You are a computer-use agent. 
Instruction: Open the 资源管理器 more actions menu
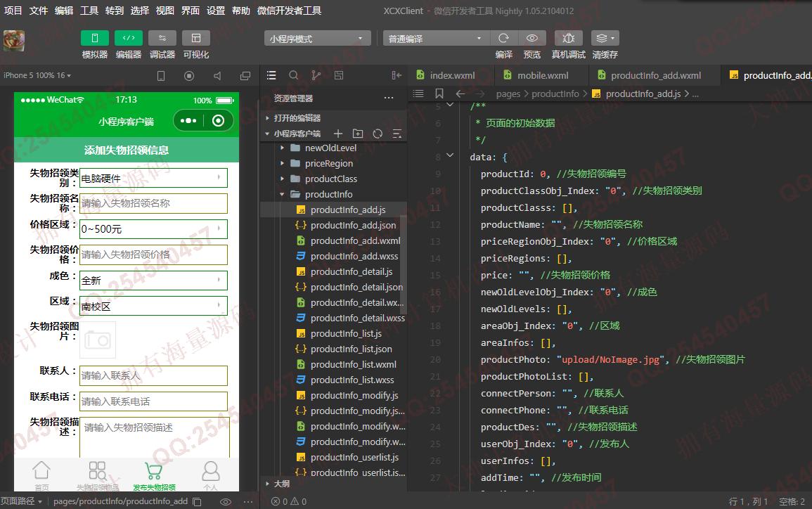[x=389, y=98]
